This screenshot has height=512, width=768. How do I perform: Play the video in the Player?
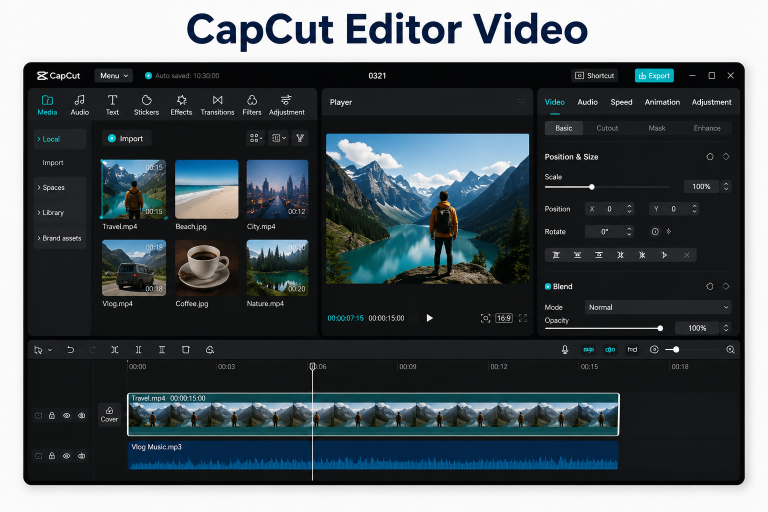(430, 318)
